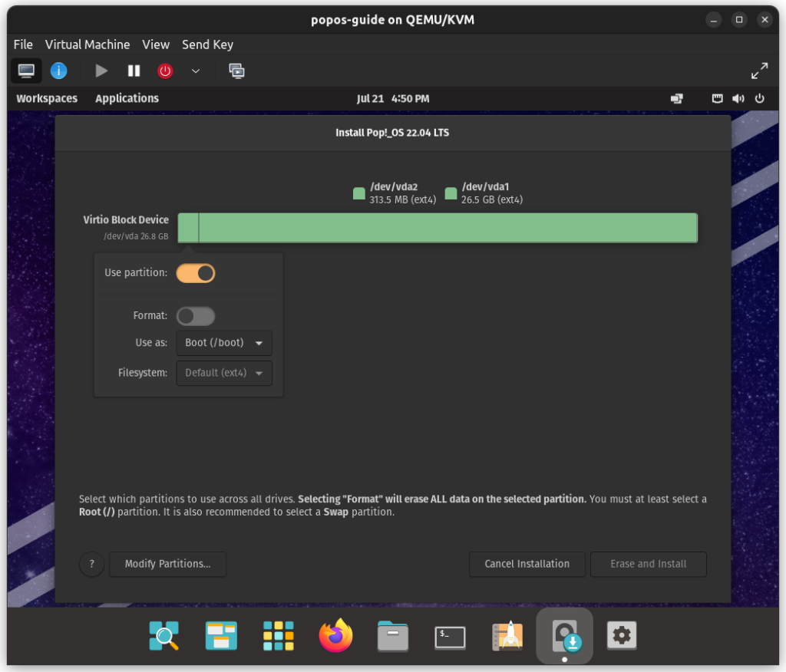This screenshot has width=786, height=672.
Task: Click the /dev/vda1 green legend swatch
Action: (451, 193)
